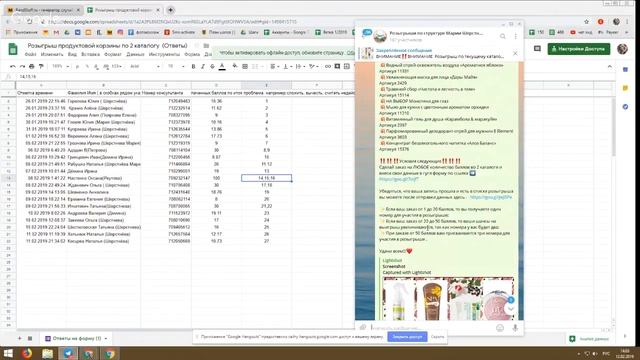The height and width of the screenshot is (360, 640).
Task: Open the Вставка menu
Action: pyautogui.click(x=90, y=54)
